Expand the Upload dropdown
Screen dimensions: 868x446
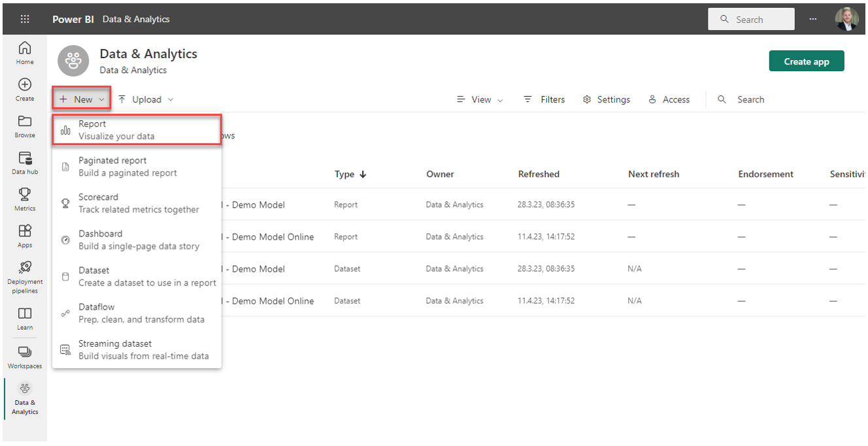point(146,99)
